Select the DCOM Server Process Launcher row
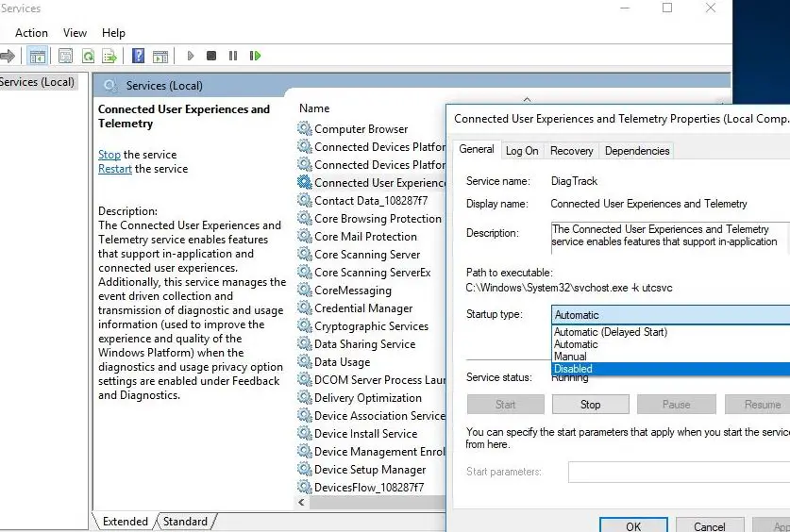Screen dimensions: 790x532 tap(372, 379)
